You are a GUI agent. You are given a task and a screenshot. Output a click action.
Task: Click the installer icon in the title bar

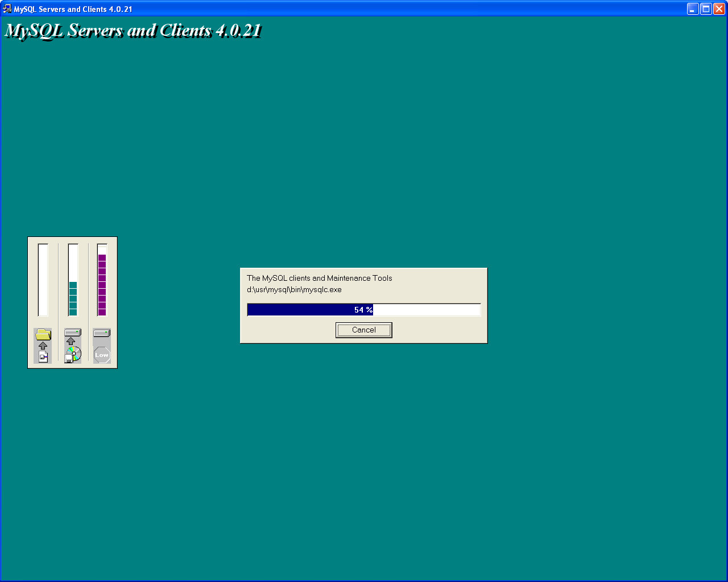pos(7,9)
